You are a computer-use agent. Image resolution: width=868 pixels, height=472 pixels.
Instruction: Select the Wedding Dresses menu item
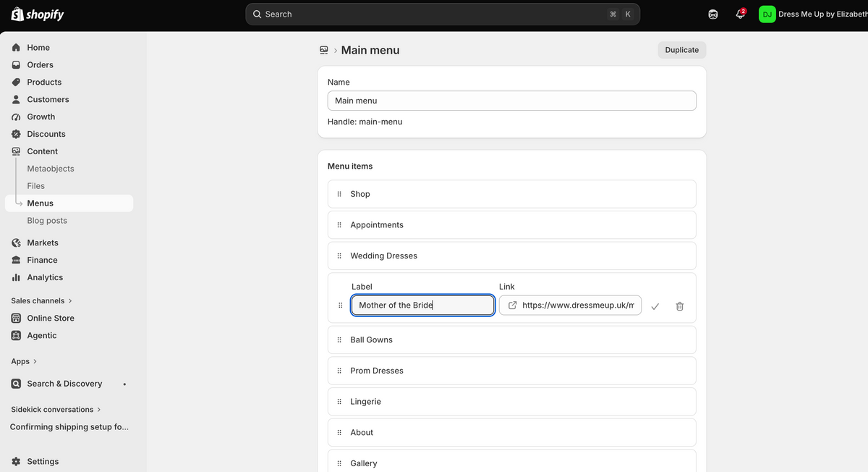(x=512, y=256)
